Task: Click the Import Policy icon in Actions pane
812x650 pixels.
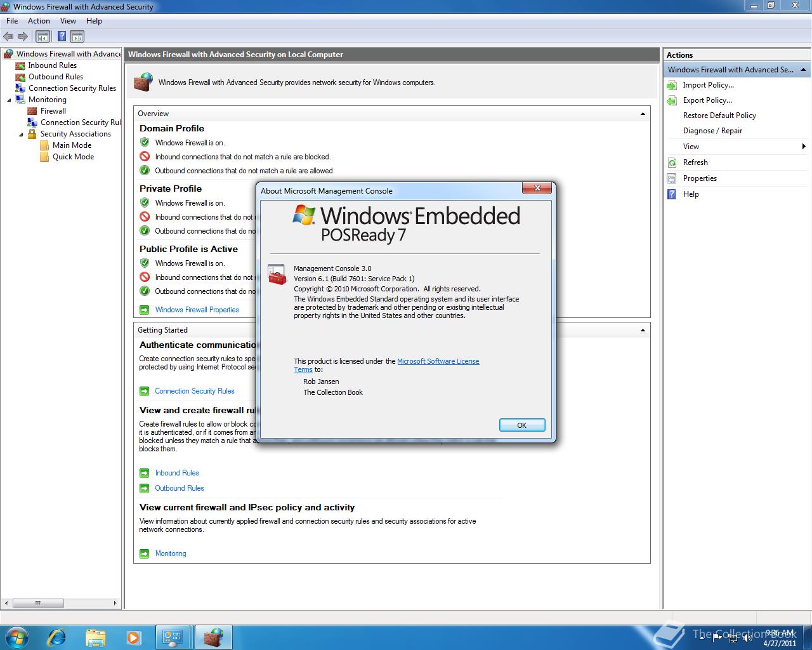Action: pos(672,85)
